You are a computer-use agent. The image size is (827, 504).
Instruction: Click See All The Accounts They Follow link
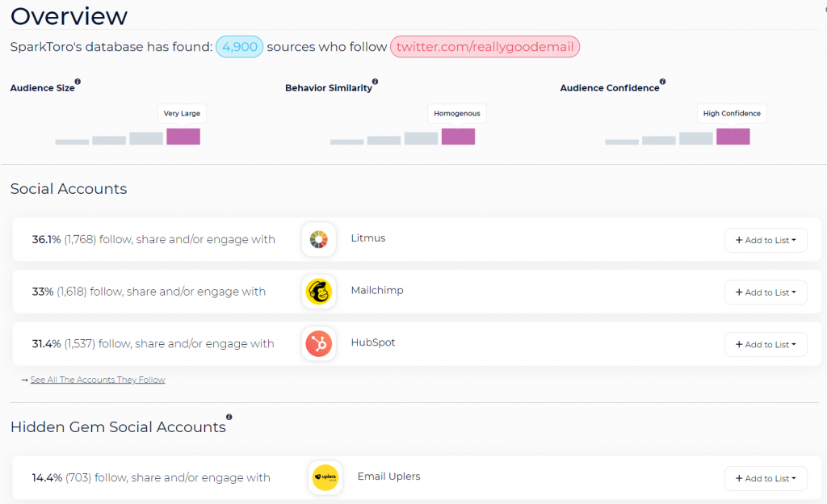[x=98, y=380]
